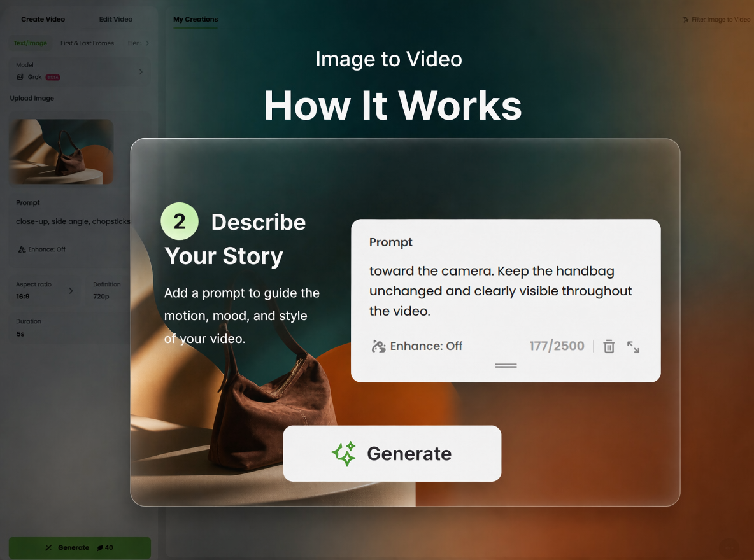Toggle sidebar Enhance: Off option
The width and height of the screenshot is (754, 560).
tap(42, 249)
